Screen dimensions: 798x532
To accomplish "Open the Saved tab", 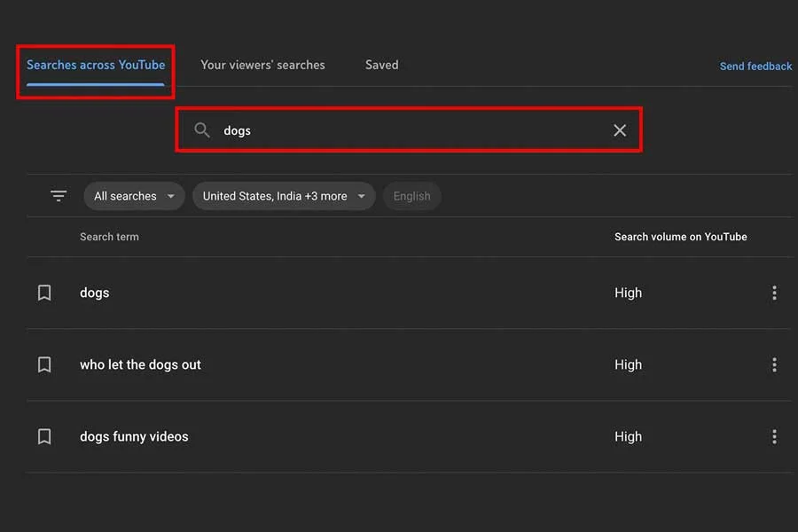I will click(x=381, y=65).
